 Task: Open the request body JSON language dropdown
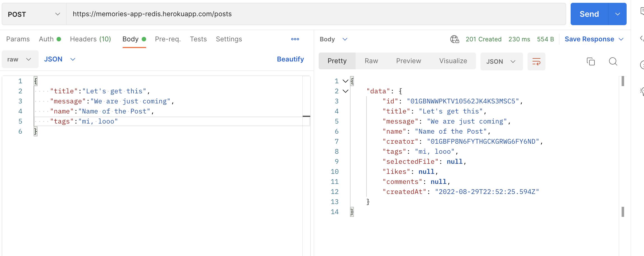click(60, 59)
